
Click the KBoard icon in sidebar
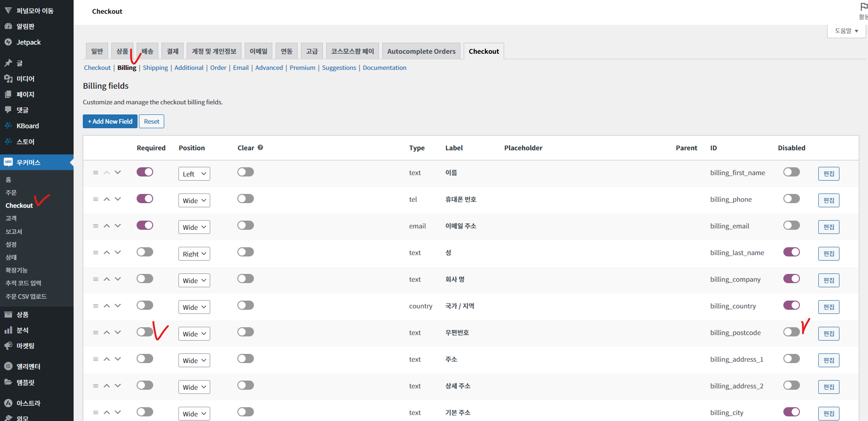pyautogui.click(x=8, y=125)
